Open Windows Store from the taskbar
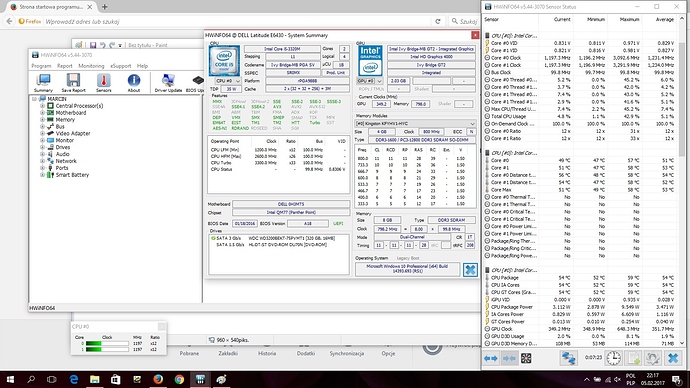This screenshot has width=690, height=388. tap(116, 379)
